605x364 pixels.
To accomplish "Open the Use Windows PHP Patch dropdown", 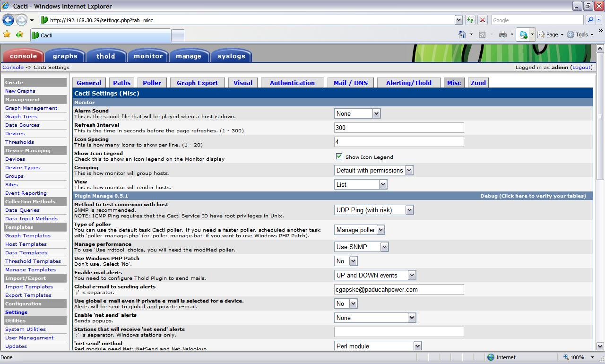I will (x=346, y=261).
